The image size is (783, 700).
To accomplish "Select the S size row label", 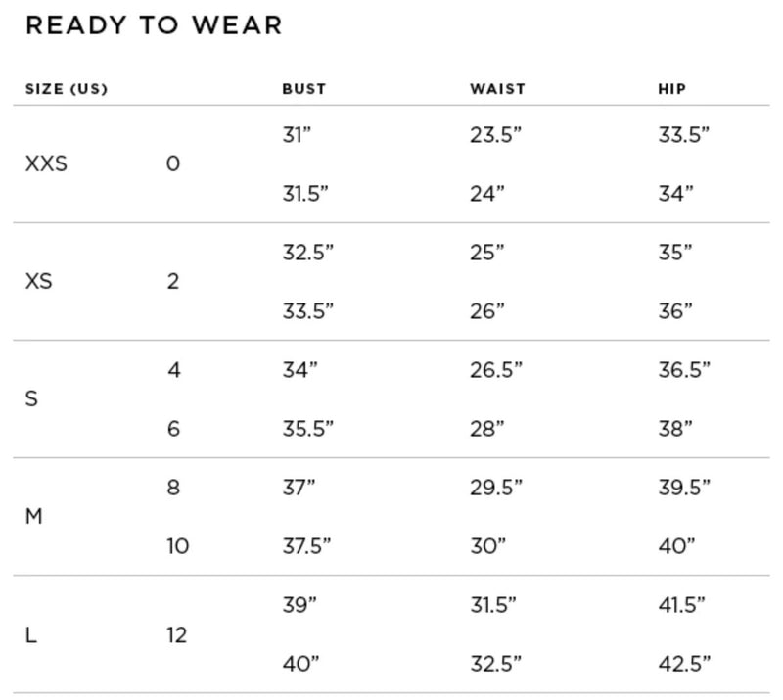I will pos(31,399).
